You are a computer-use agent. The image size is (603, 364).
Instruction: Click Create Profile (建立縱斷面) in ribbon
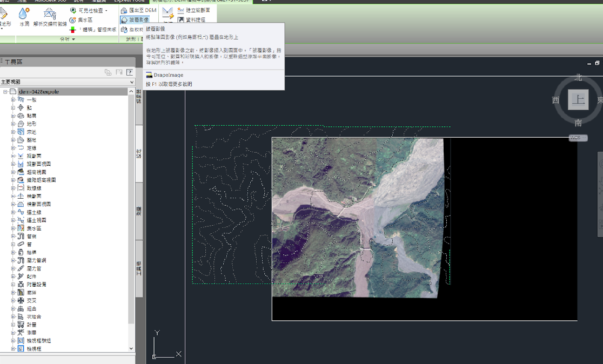tap(194, 10)
